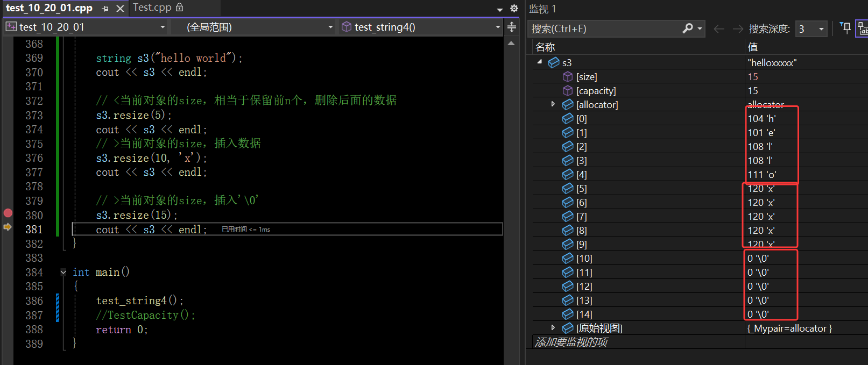
Task: Click the value 111 'o'
Action: (x=761, y=175)
